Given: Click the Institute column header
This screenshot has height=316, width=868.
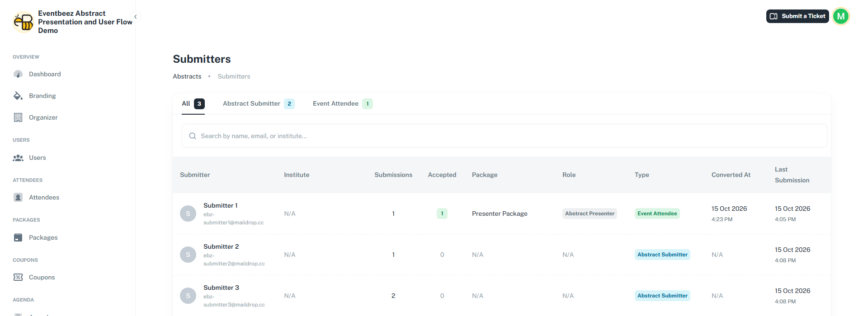Looking at the screenshot, I should 297,175.
